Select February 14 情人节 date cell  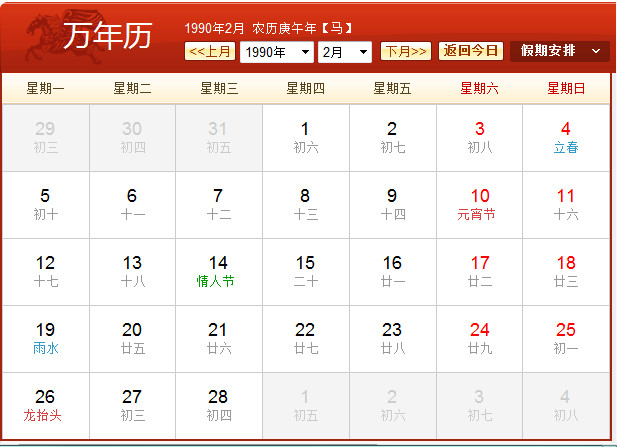(218, 271)
